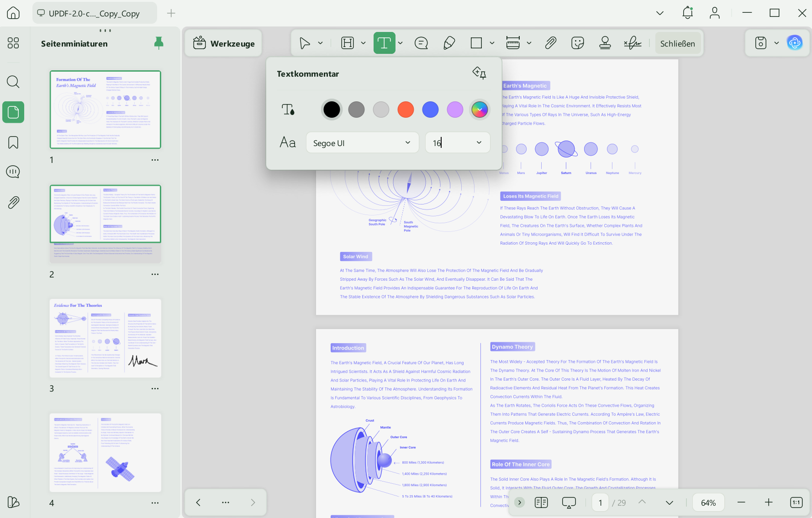This screenshot has width=812, height=518.
Task: Add a new tab with plus button
Action: pyautogui.click(x=171, y=13)
